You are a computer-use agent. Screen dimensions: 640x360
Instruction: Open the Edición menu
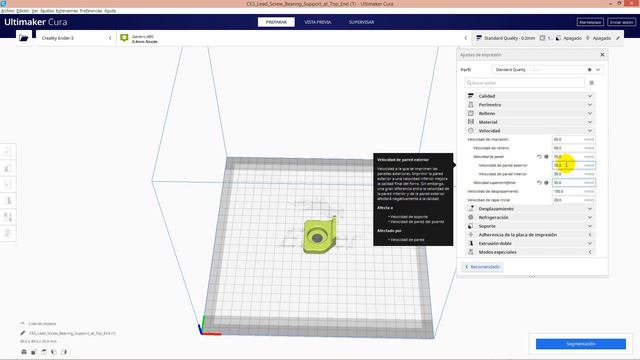pyautogui.click(x=23, y=11)
